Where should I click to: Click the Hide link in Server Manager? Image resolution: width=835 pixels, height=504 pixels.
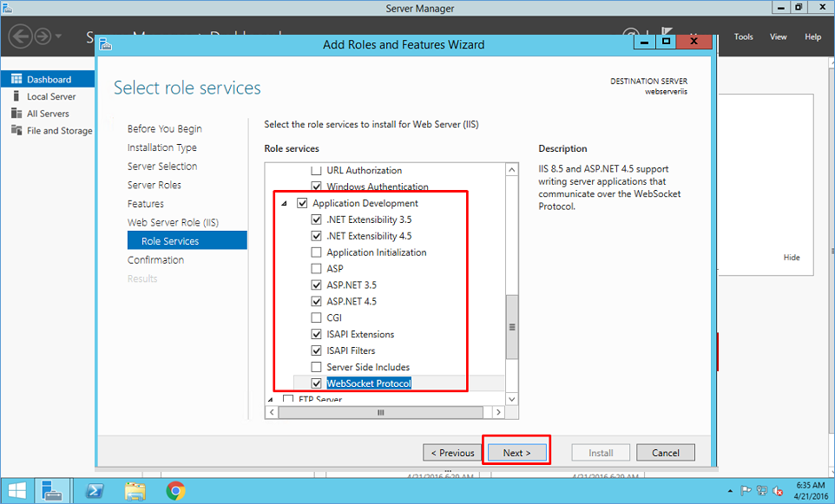click(792, 258)
